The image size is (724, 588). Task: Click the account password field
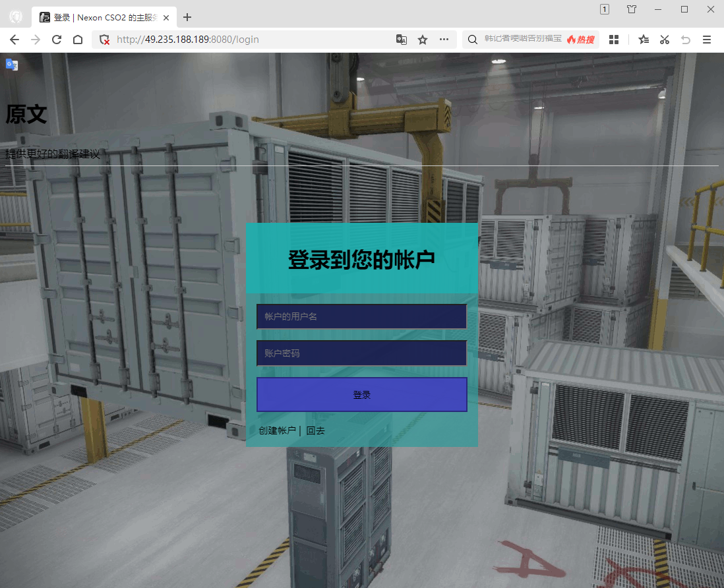[361, 353]
